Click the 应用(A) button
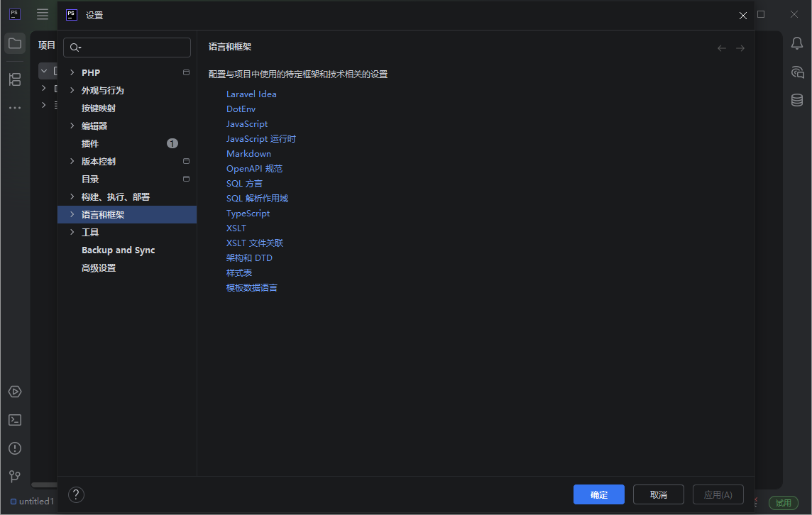The image size is (812, 515). click(x=718, y=494)
